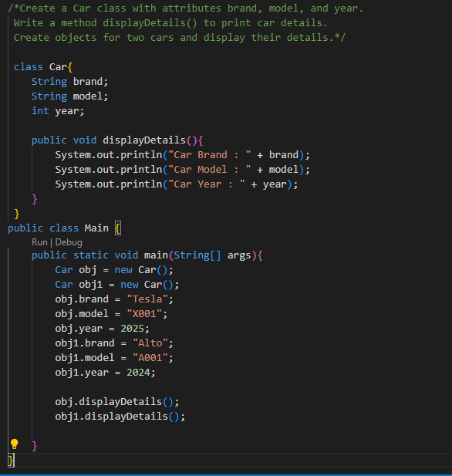Click the final closing brace of Main class
Image resolution: width=452 pixels, height=476 pixels.
pos(11,461)
